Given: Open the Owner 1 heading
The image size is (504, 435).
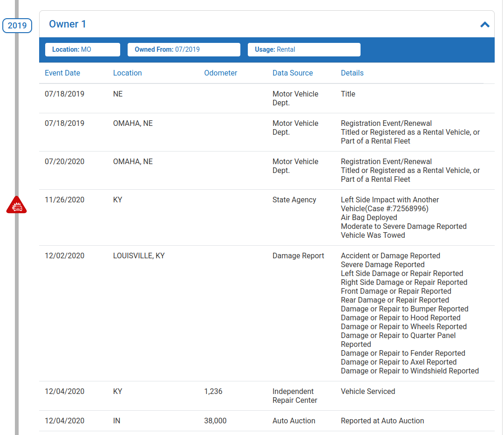Looking at the screenshot, I should 67,24.
